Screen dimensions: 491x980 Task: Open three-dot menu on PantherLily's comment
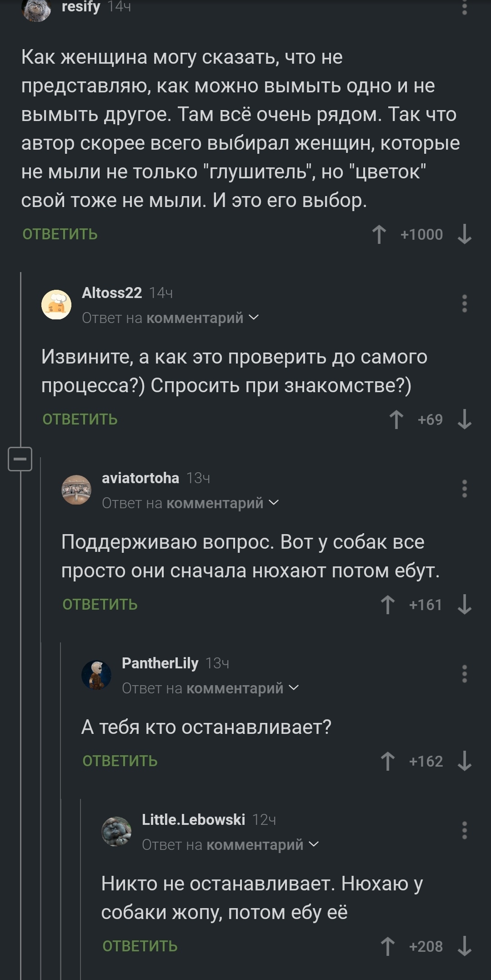(x=464, y=674)
